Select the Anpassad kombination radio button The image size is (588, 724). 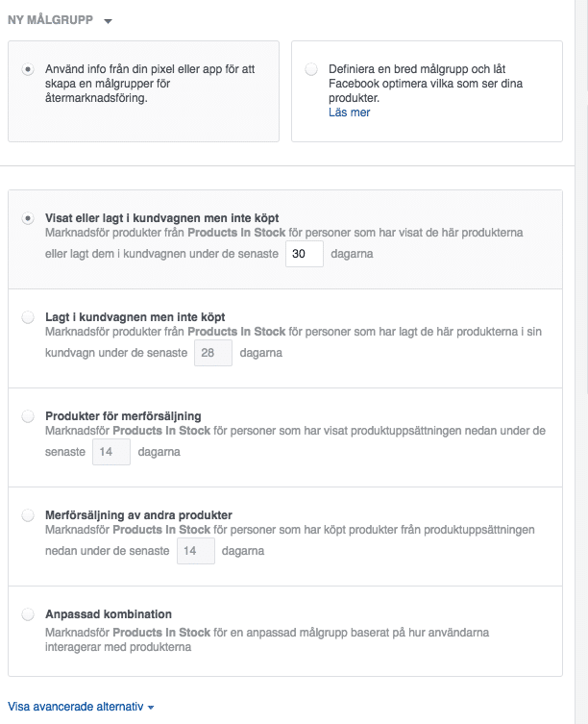pyautogui.click(x=28, y=614)
